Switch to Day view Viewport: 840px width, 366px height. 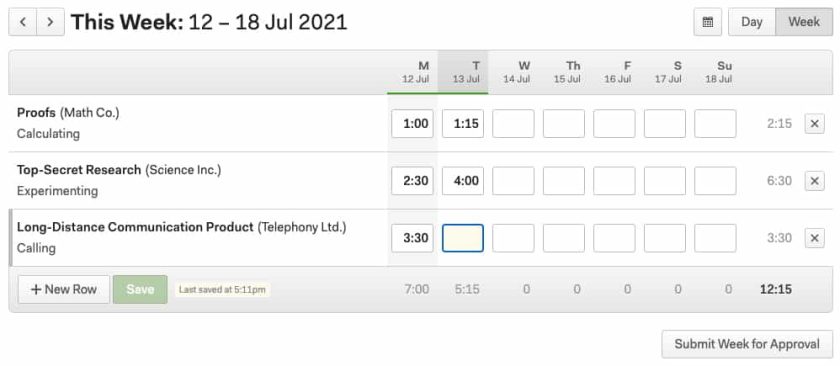tap(752, 22)
